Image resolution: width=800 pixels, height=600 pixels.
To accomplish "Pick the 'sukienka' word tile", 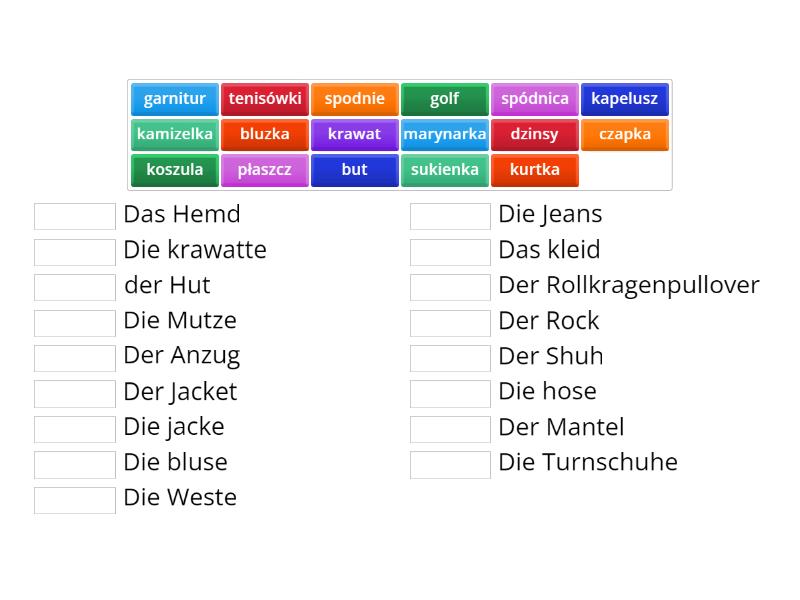I will (x=445, y=170).
